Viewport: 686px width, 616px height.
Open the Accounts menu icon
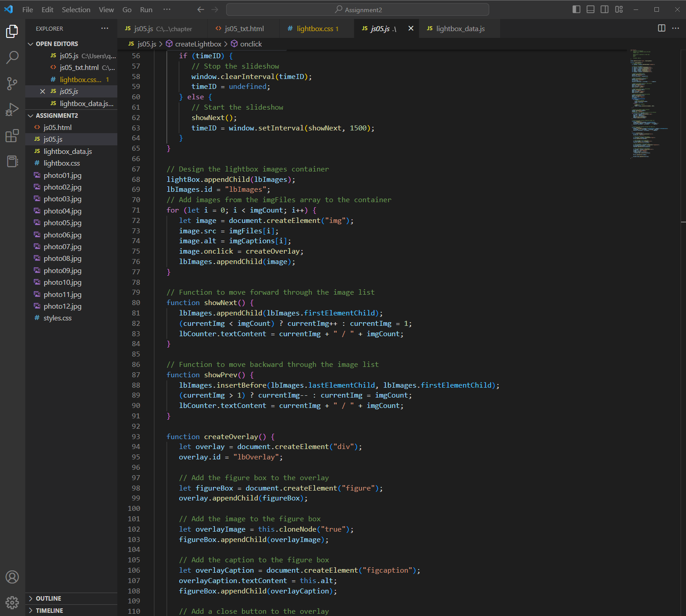pyautogui.click(x=12, y=577)
